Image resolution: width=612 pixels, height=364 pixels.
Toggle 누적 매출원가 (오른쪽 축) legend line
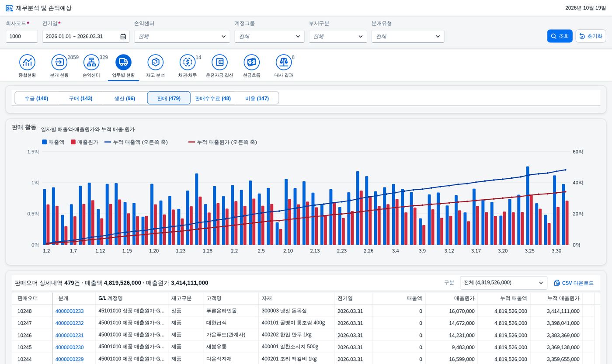coord(223,142)
